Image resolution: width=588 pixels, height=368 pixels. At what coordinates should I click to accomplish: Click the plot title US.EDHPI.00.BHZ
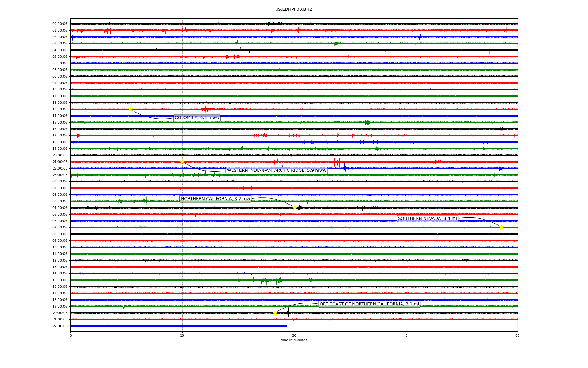(x=294, y=10)
